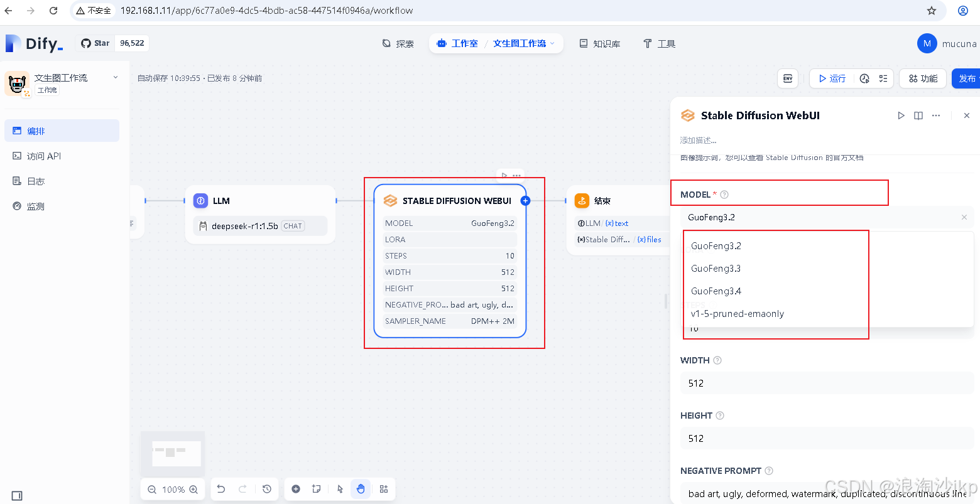The width and height of the screenshot is (980, 504).
Task: Open the browser profile icon
Action: point(962,11)
